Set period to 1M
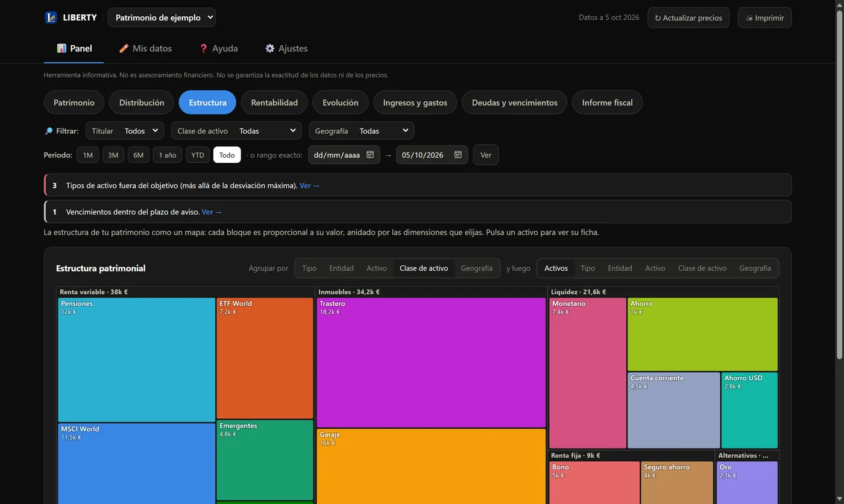The width and height of the screenshot is (844, 504). click(x=88, y=155)
